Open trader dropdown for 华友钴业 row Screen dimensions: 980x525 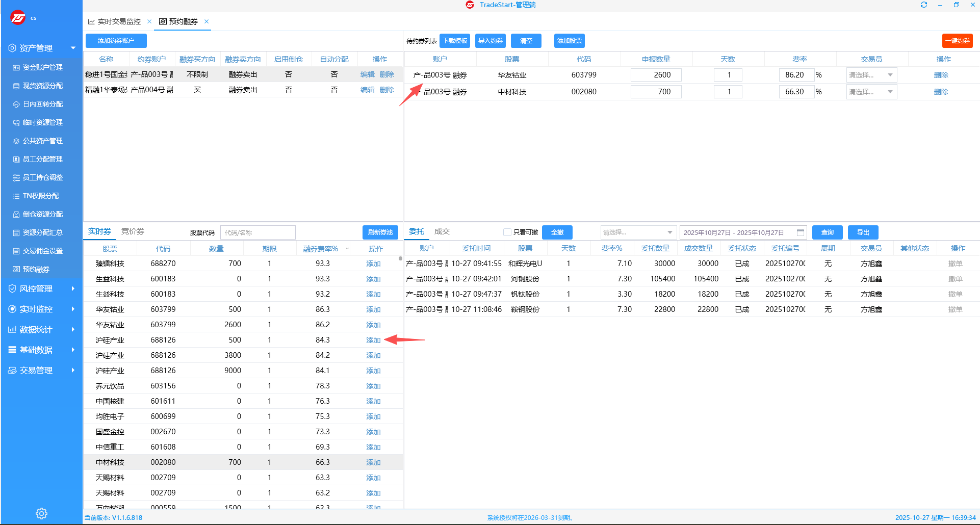tap(871, 75)
